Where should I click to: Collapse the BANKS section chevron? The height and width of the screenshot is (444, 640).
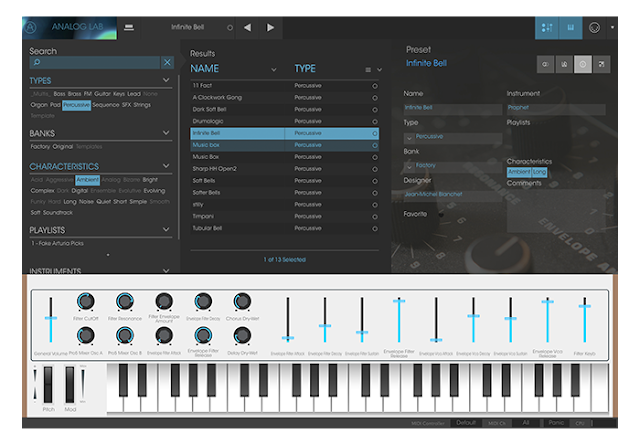coord(166,133)
